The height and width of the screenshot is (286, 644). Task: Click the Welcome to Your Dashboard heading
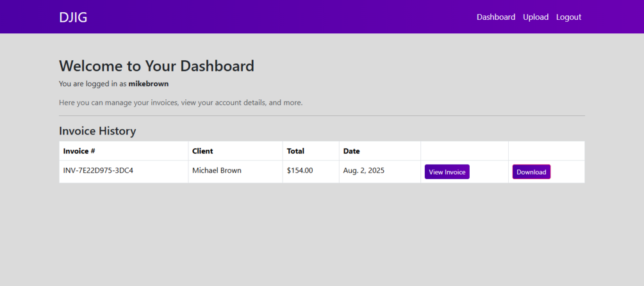coord(156,66)
